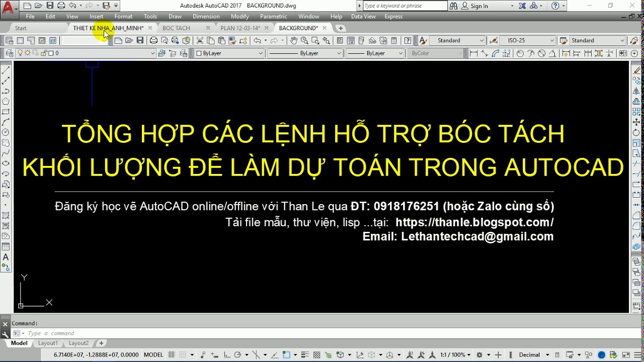Toggle object snap in status bar

click(x=286, y=355)
